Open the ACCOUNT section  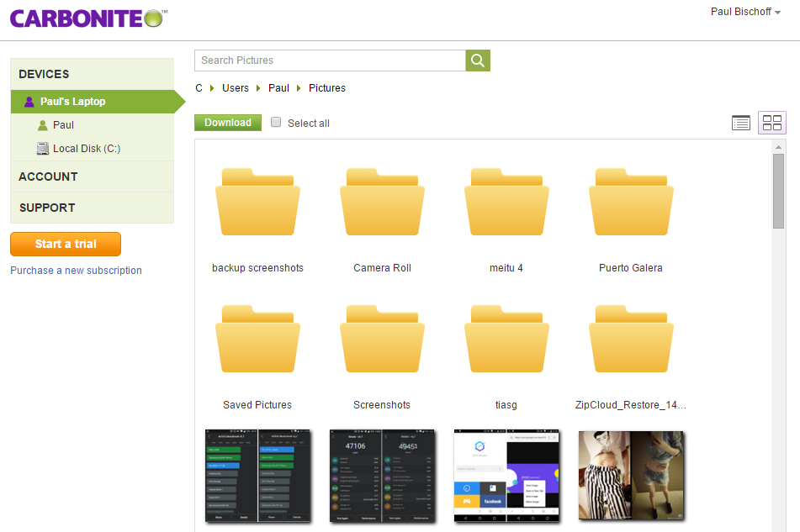click(48, 176)
